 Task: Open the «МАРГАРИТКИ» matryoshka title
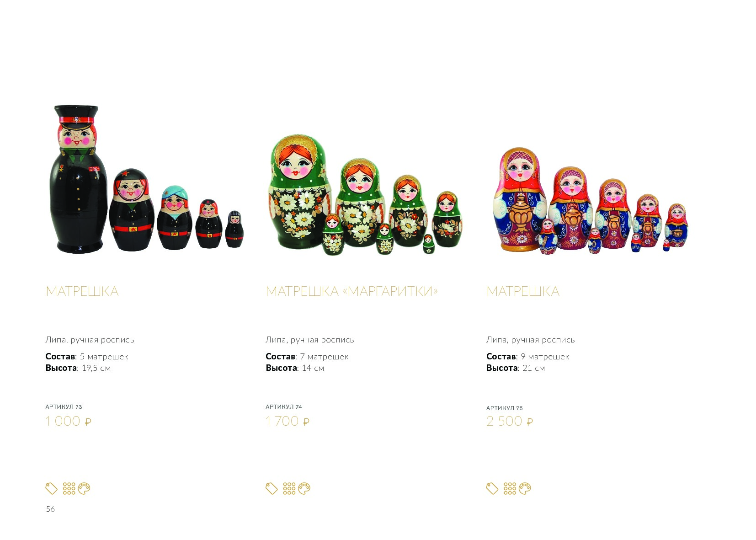click(x=351, y=291)
